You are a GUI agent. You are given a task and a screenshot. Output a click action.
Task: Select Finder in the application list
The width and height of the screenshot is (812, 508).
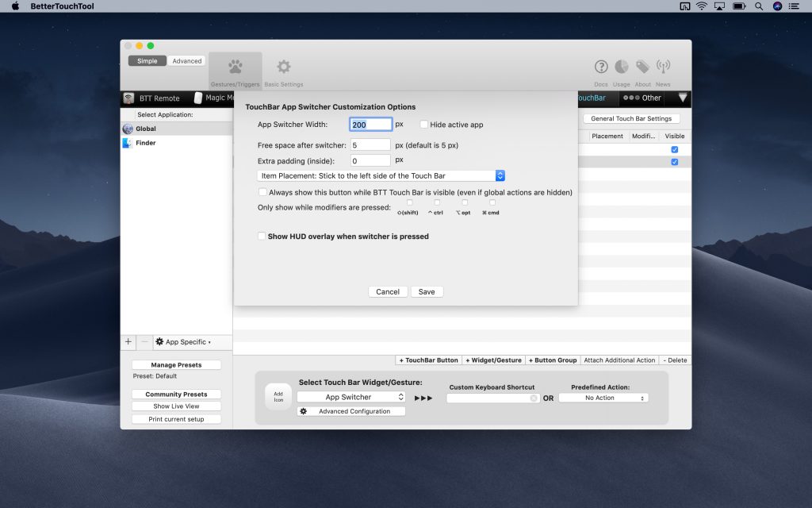click(177, 143)
